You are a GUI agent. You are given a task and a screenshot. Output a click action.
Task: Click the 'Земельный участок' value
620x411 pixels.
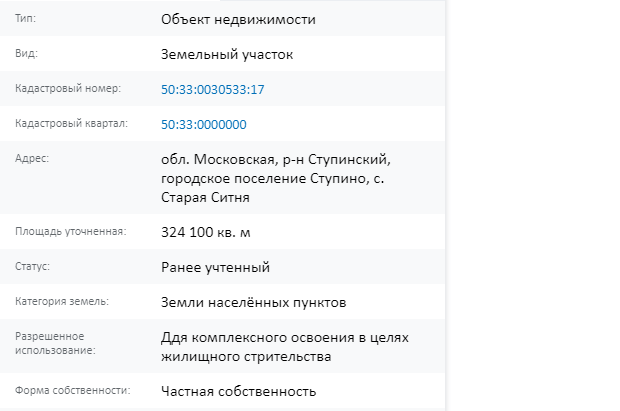coord(227,55)
